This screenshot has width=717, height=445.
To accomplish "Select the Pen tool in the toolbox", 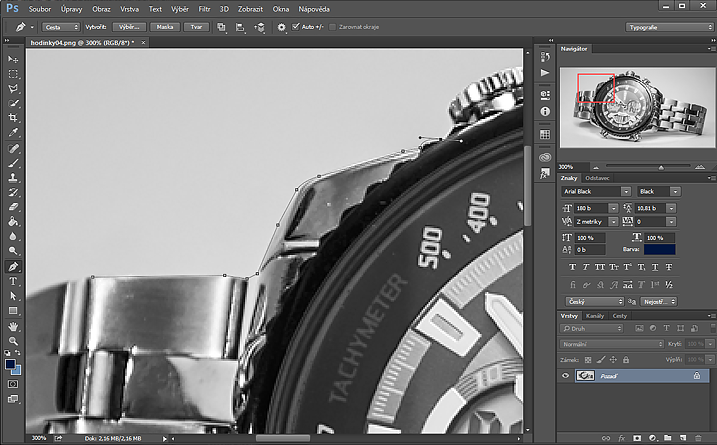I will (13, 266).
